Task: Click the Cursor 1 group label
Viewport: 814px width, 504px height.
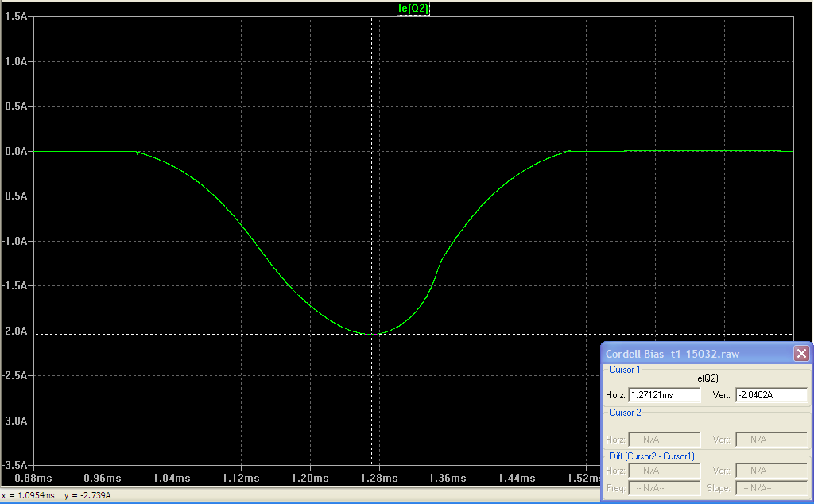Action: click(625, 370)
